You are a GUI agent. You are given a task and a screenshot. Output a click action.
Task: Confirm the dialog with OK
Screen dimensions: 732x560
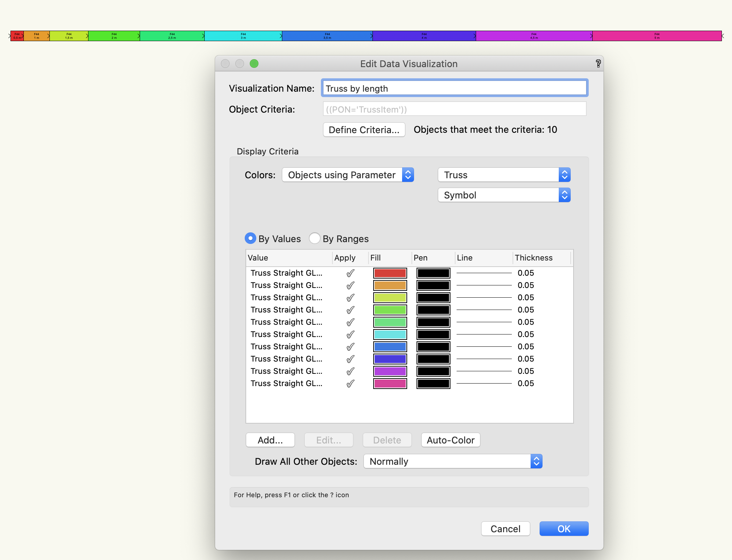point(564,529)
